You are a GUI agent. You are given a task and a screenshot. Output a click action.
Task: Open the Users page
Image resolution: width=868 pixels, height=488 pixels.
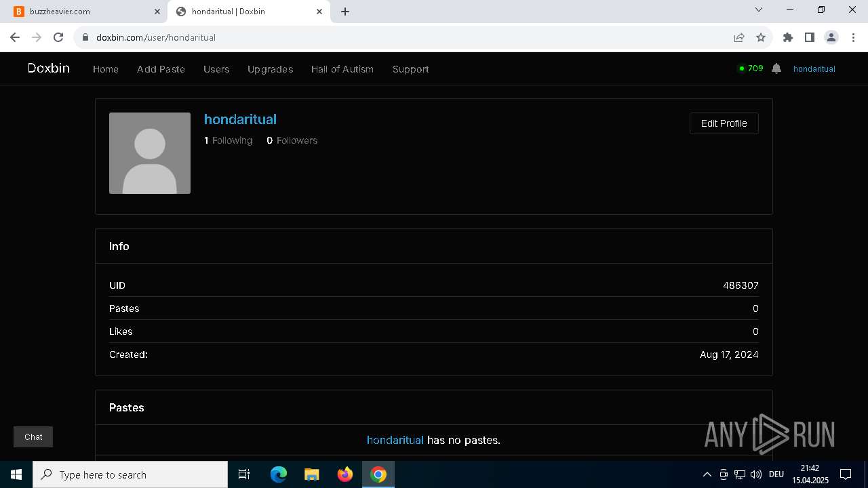(x=216, y=69)
